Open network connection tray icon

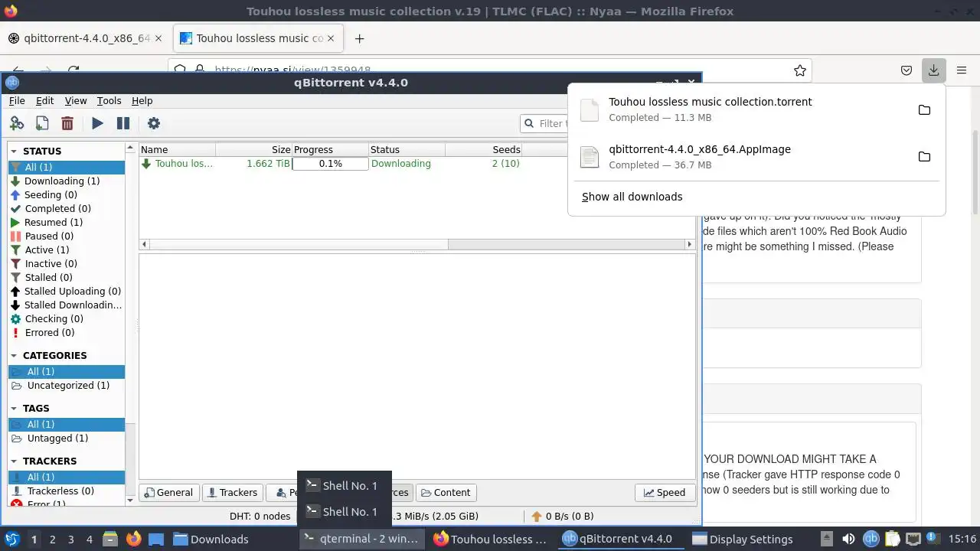point(913,539)
